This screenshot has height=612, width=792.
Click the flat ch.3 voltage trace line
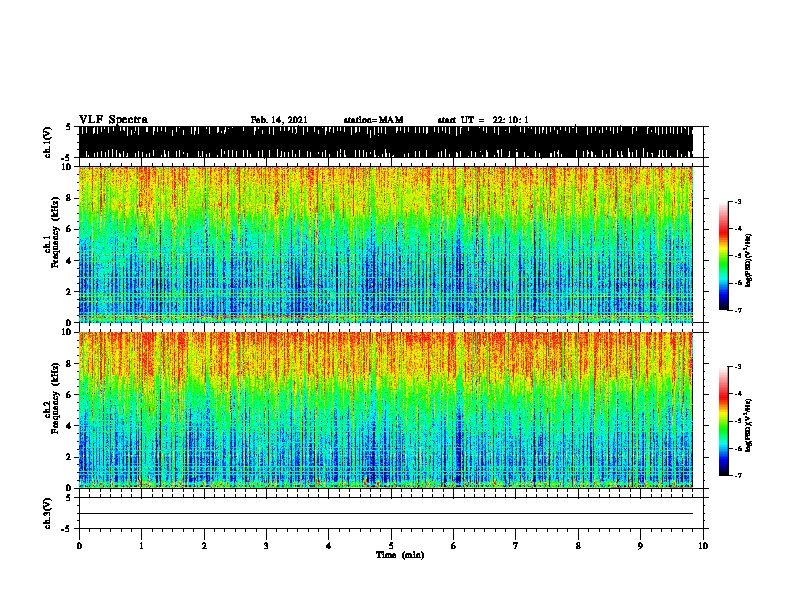click(385, 514)
